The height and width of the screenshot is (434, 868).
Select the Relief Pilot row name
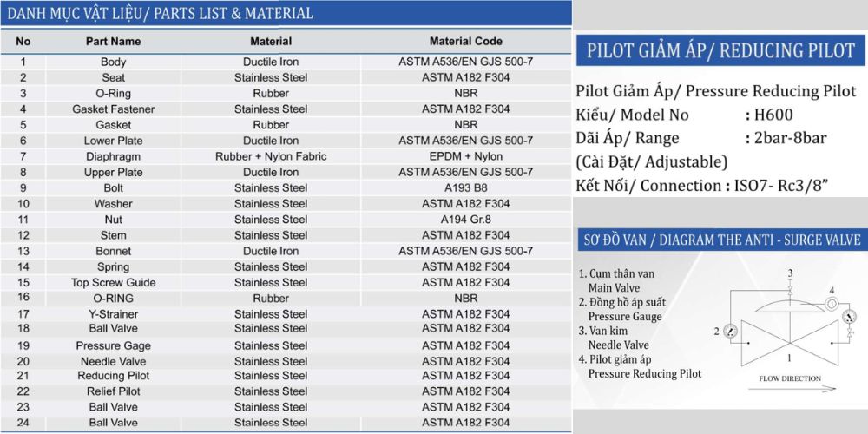113,391
